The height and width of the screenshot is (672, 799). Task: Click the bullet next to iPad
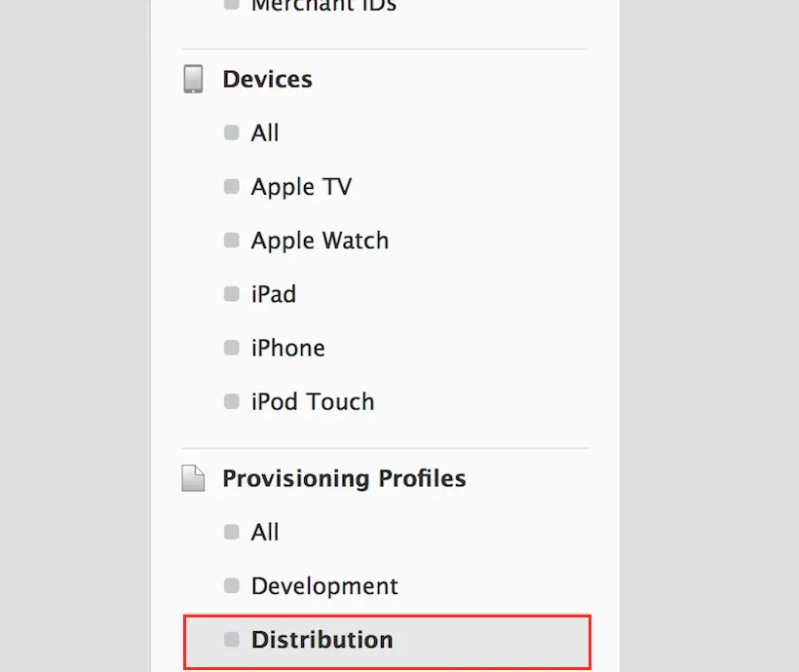(231, 294)
